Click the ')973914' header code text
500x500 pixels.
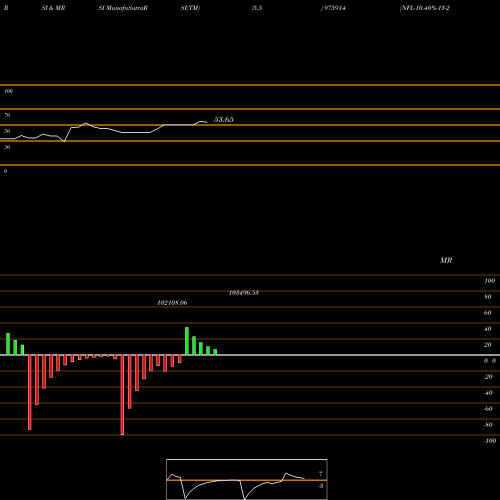333,8
